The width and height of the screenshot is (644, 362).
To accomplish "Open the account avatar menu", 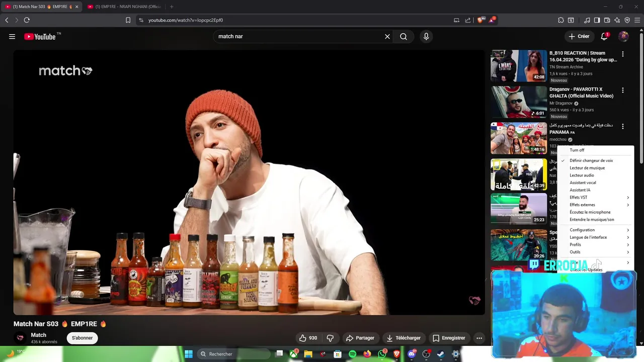I will click(x=623, y=36).
